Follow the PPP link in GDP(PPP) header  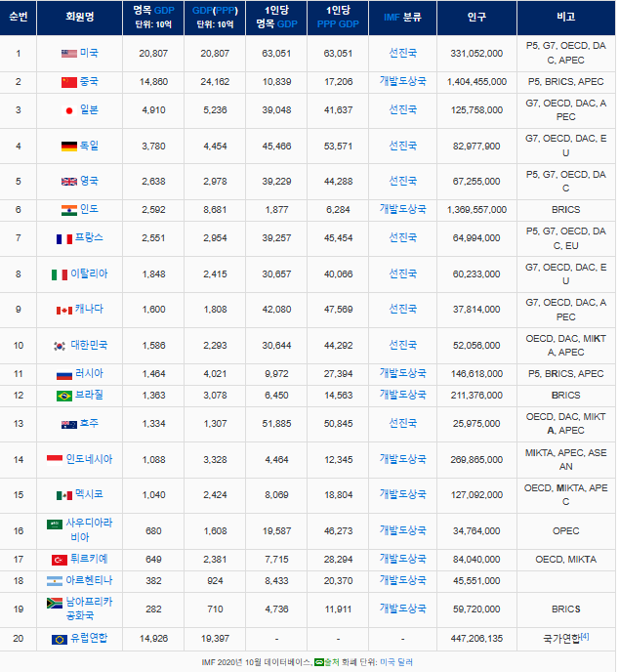click(227, 11)
